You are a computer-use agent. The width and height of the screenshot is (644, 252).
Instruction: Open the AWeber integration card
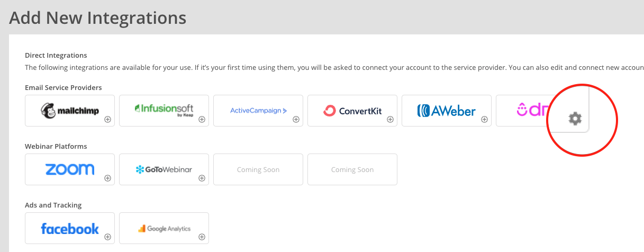[x=447, y=111]
